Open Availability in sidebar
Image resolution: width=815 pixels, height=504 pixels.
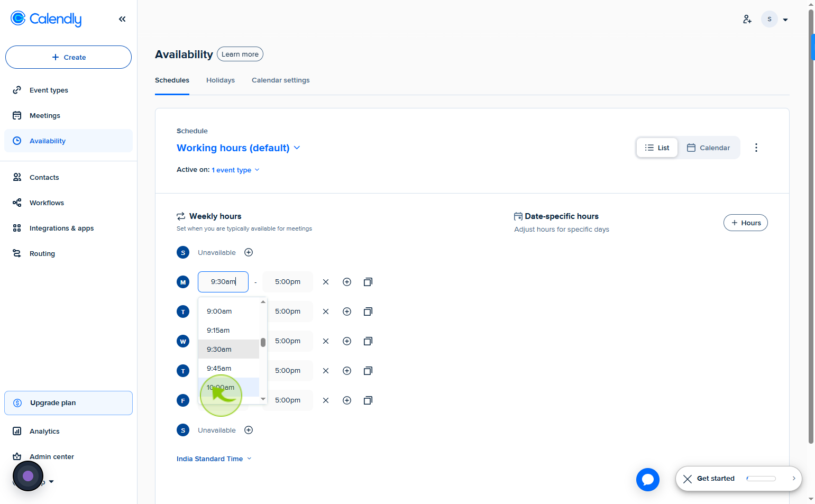click(68, 141)
